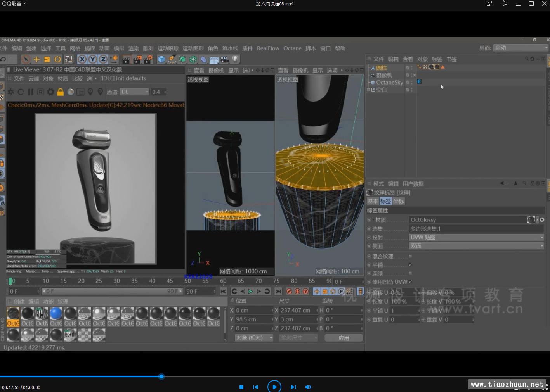Open 创建 menu in material manager

[x=19, y=302]
